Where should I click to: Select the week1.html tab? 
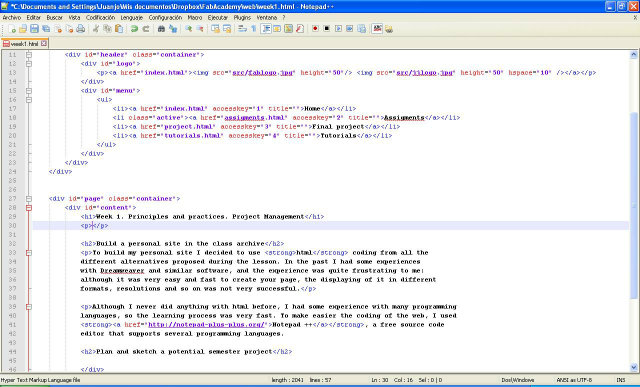click(x=24, y=44)
